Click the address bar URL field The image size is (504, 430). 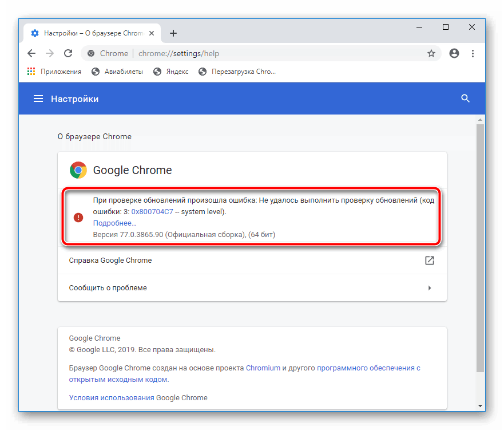pos(257,53)
